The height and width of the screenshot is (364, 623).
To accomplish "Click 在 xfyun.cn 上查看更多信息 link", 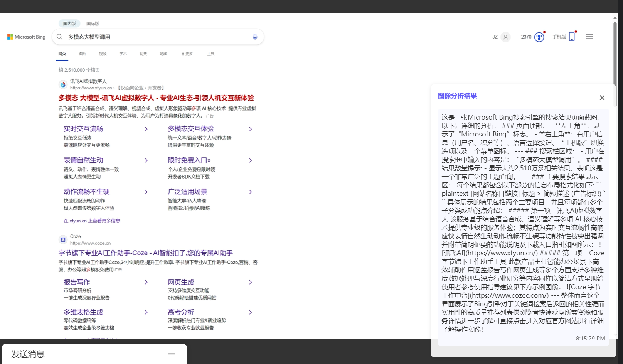I will point(92,221).
